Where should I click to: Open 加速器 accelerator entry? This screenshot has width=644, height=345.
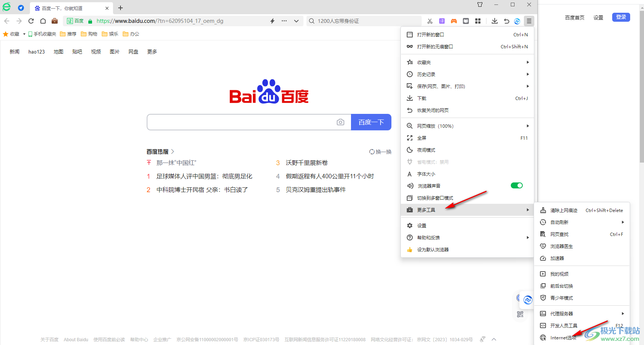(582, 258)
